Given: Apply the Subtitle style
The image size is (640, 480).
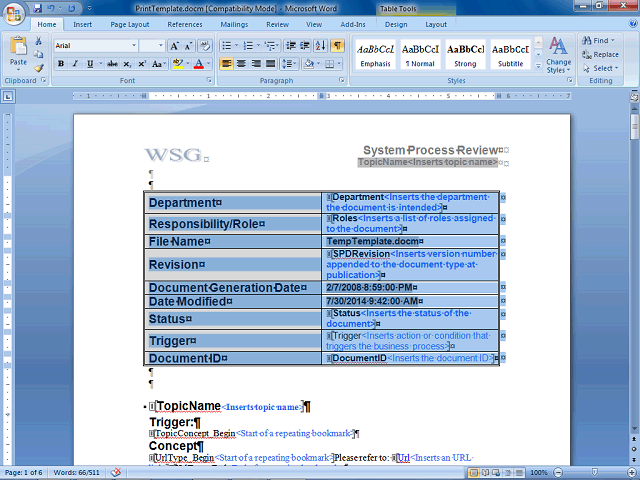Looking at the screenshot, I should pyautogui.click(x=510, y=55).
